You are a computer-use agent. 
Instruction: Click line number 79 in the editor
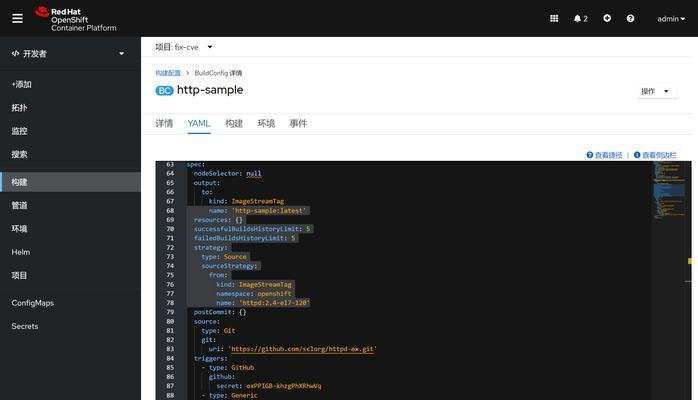pos(170,312)
